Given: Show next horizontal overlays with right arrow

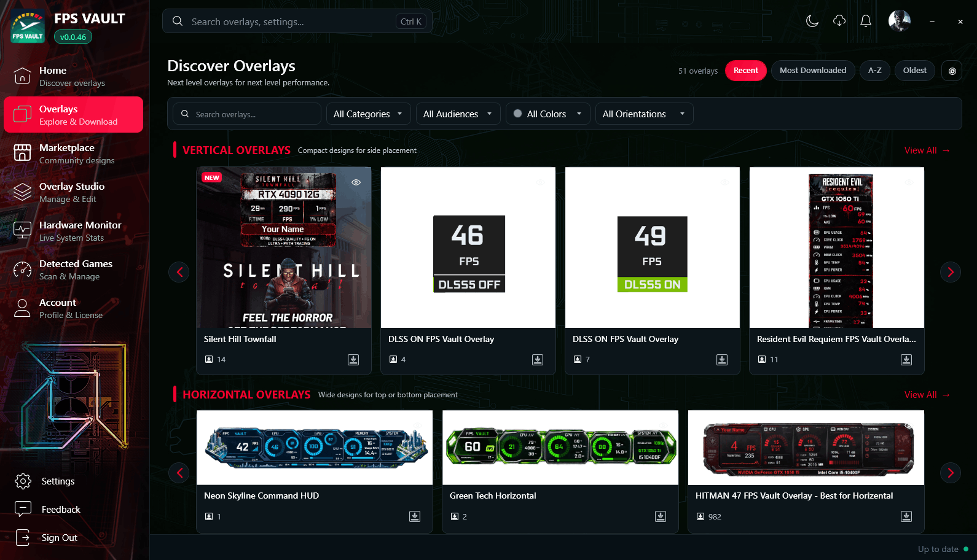Looking at the screenshot, I should tap(951, 473).
